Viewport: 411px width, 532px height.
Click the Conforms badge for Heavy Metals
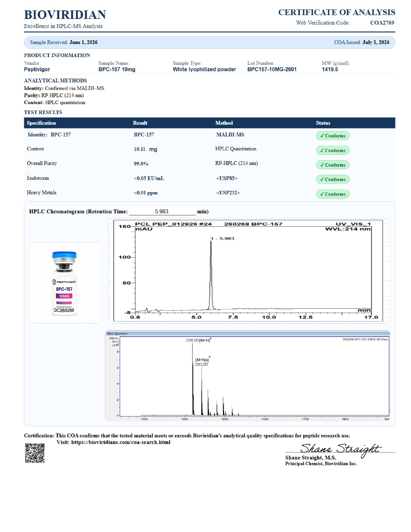[333, 194]
